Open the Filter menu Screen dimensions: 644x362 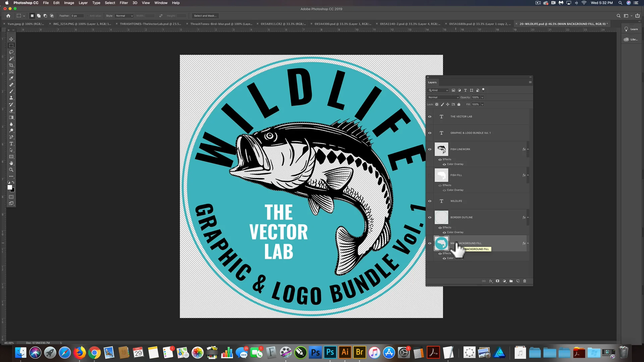coord(124,3)
